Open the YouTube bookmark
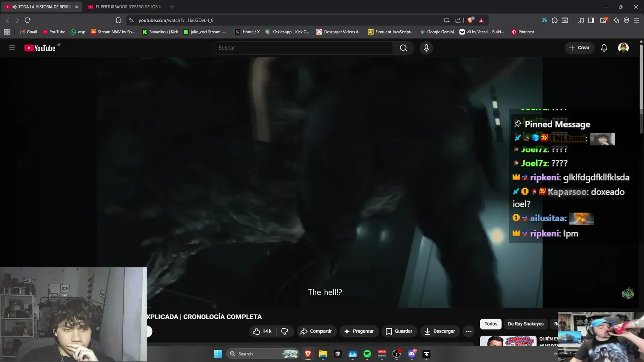Image resolution: width=644 pixels, height=362 pixels. point(54,32)
